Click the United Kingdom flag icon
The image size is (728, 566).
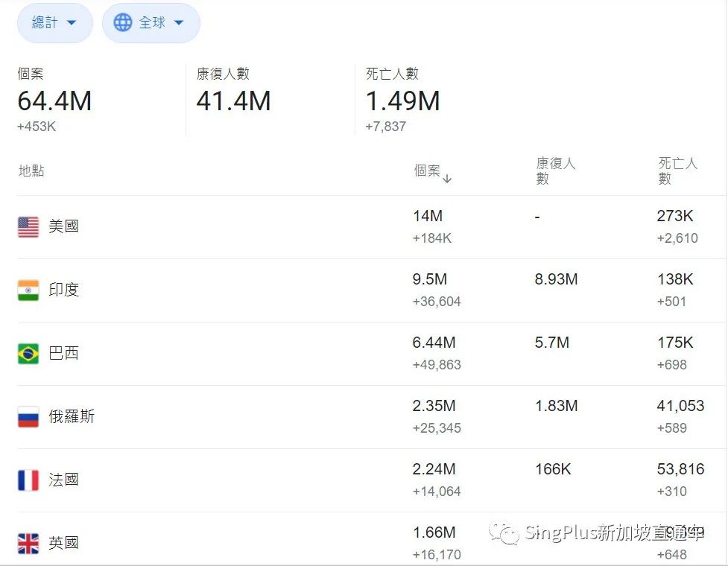click(x=28, y=544)
